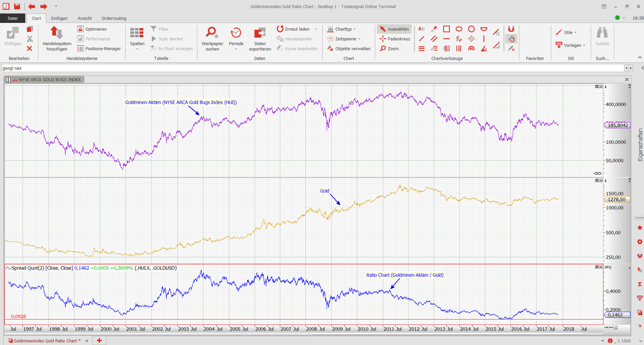Image resolution: width=644 pixels, height=345 pixels.
Task: Maximize the HUI index subchart pane
Action: (597, 87)
